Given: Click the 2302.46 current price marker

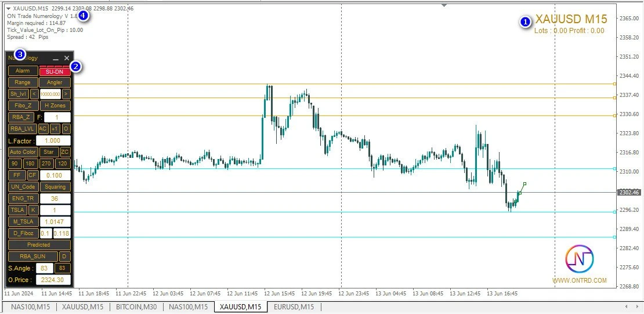Looking at the screenshot, I should (629, 192).
